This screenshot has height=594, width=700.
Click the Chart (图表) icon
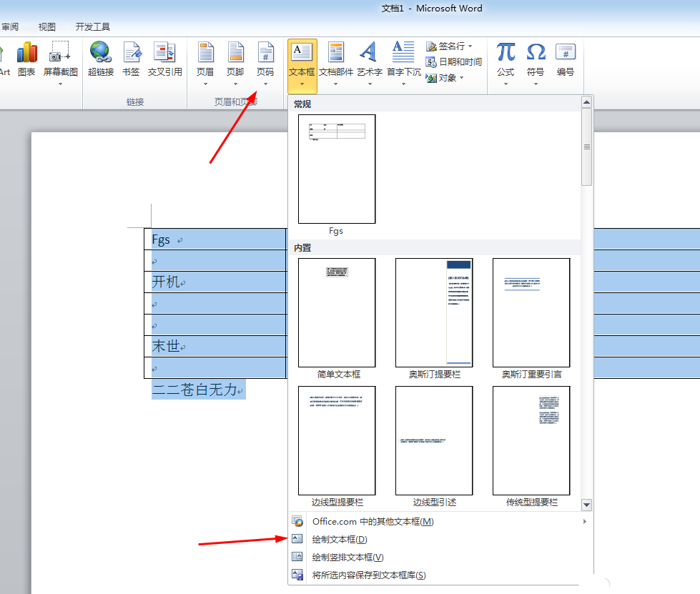26,53
